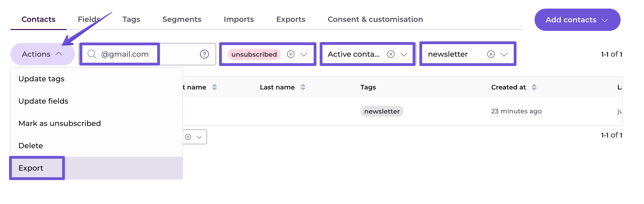Click the search help question mark icon
The image size is (644, 204).
tap(204, 54)
